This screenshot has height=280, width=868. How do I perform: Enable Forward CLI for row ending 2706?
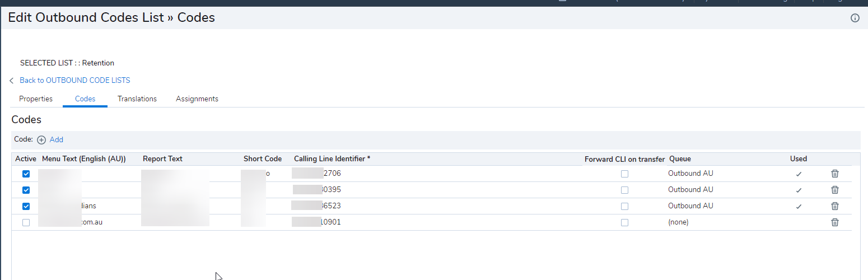624,174
